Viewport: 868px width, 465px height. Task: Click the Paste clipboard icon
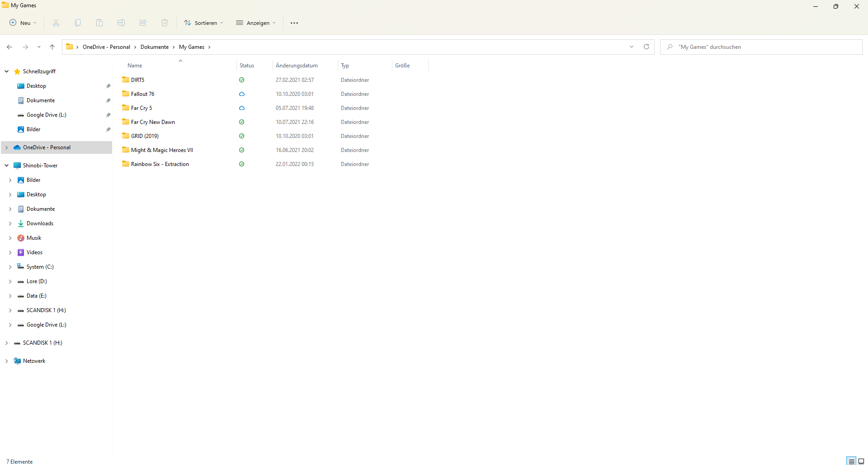pos(99,23)
